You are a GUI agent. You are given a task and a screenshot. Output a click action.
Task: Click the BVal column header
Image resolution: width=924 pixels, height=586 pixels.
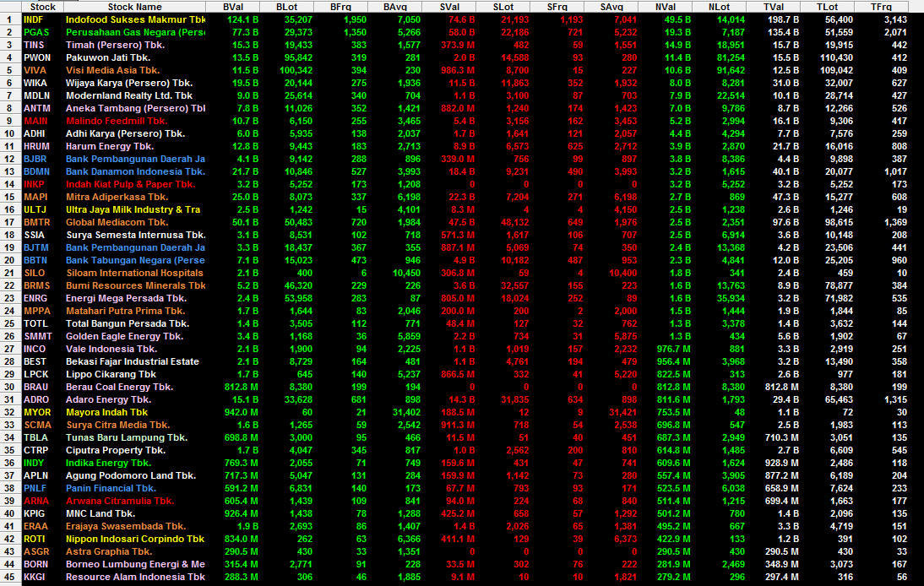tap(233, 7)
